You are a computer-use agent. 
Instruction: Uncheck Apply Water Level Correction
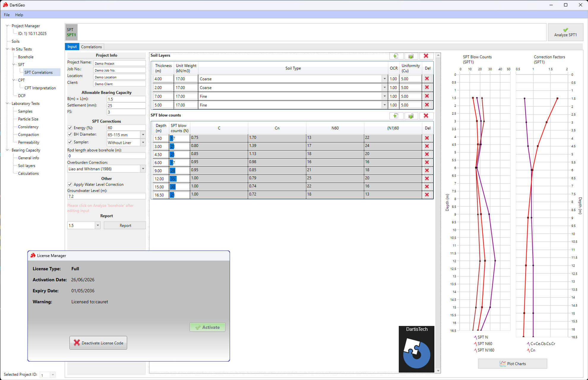[x=70, y=184]
